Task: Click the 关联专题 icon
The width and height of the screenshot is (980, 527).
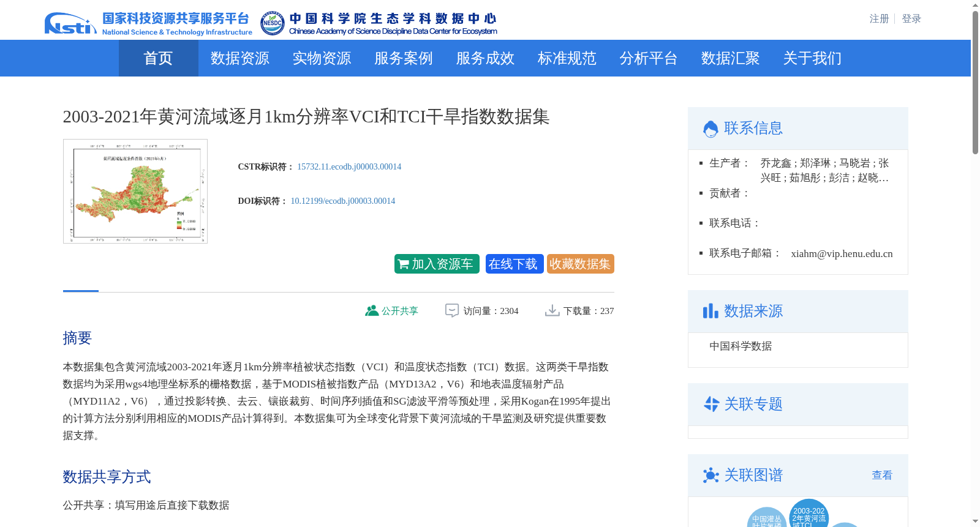Action: [710, 404]
